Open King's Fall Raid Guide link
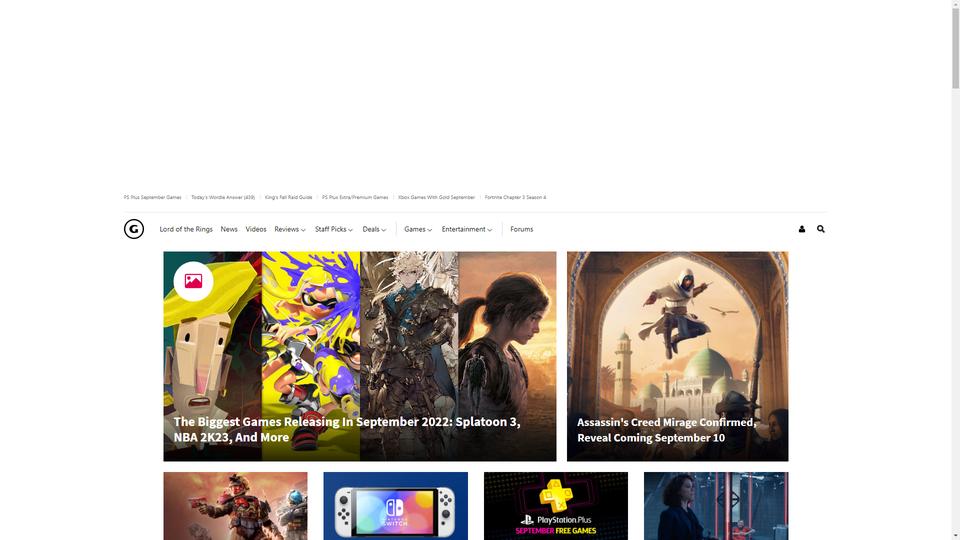960x540 pixels. (288, 197)
